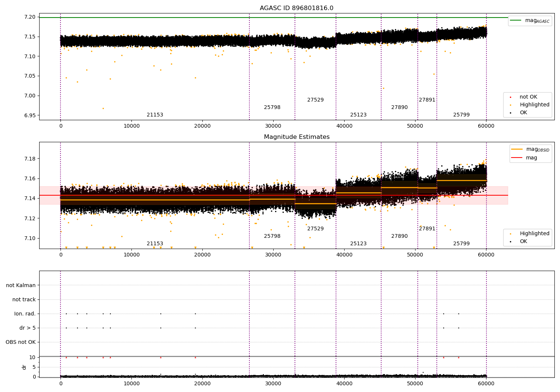Viewport: 560px width, 392px height.
Task: Click the 7.05 y-axis tick in top plot
Action: tap(30, 76)
